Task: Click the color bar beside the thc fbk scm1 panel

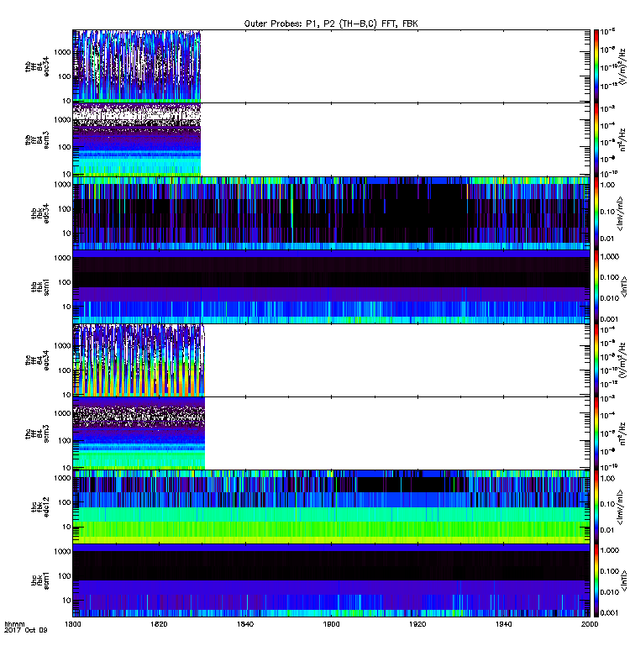Action: pyautogui.click(x=596, y=580)
